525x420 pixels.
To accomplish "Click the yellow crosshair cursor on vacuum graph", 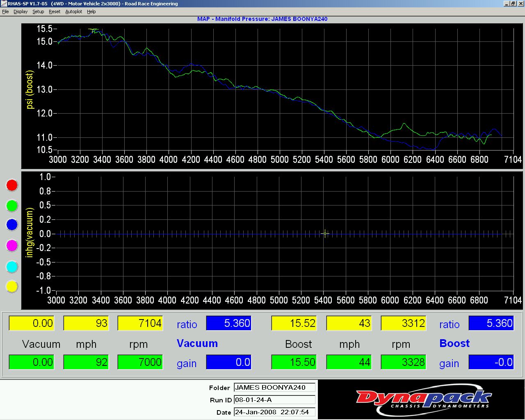I will [x=325, y=234].
